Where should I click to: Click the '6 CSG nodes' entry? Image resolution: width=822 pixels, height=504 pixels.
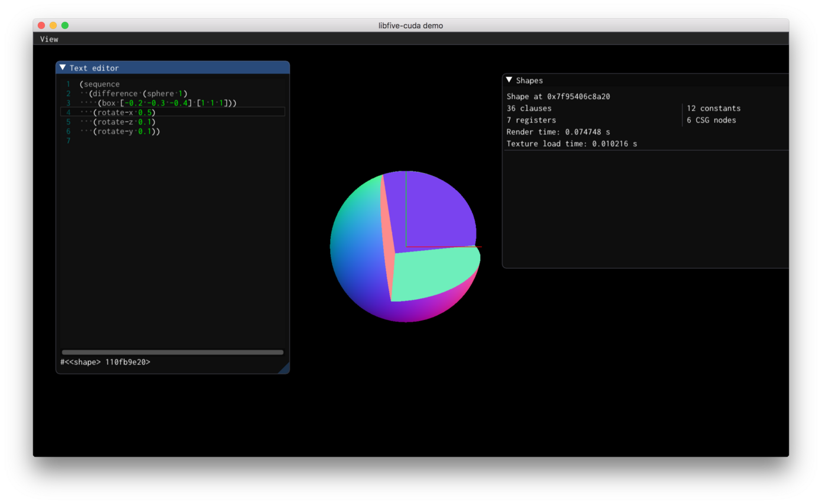pos(711,120)
